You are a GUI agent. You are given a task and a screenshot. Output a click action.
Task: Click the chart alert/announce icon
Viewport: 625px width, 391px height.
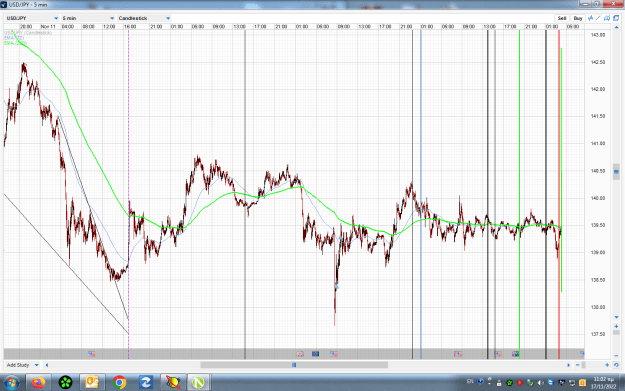[607, 18]
